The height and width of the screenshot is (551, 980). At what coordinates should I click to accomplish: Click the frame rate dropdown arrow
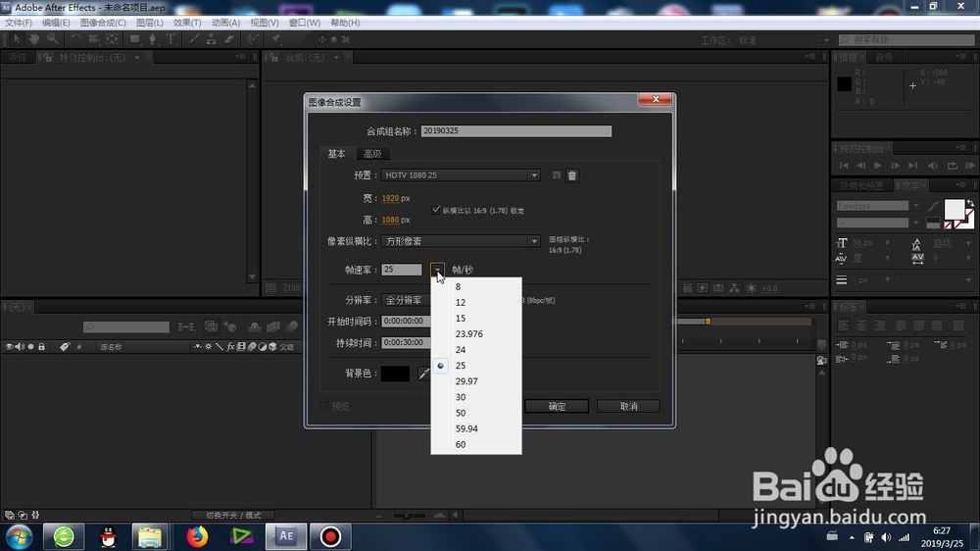tap(437, 270)
